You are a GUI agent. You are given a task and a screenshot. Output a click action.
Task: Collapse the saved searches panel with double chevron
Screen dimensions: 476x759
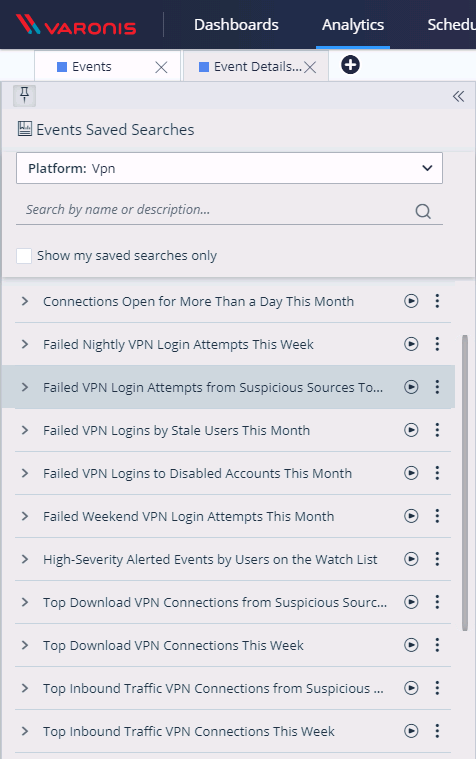(x=458, y=96)
